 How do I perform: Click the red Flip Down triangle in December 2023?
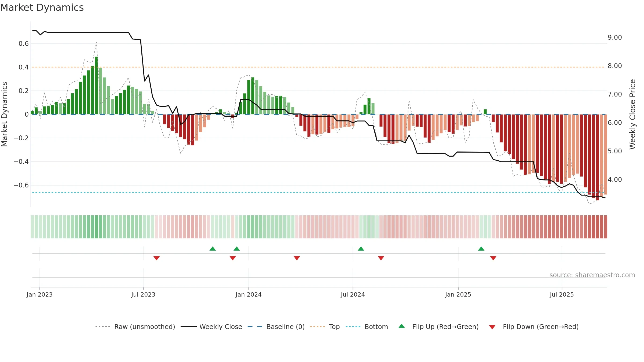[x=233, y=258]
